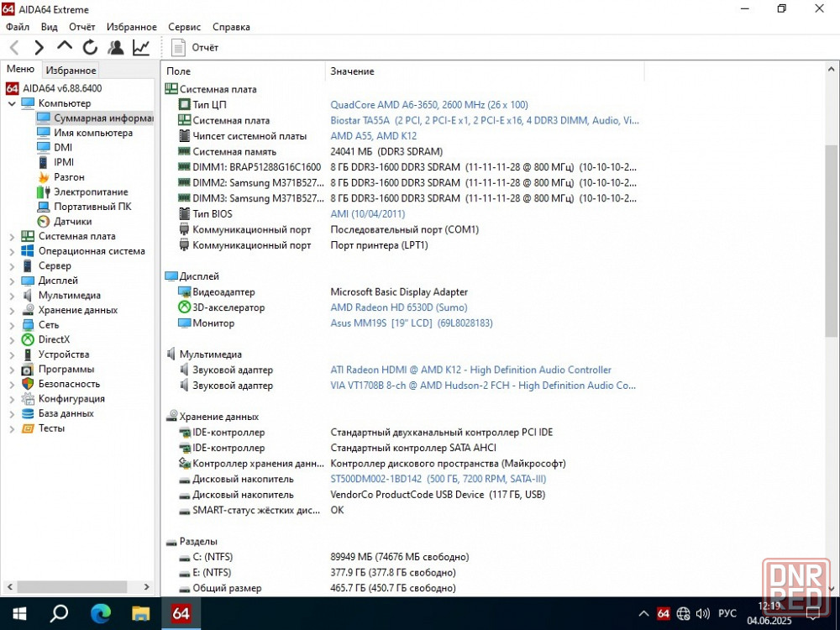840x630 pixels.
Task: Open the Отчёт menu in menu bar
Action: point(82,27)
